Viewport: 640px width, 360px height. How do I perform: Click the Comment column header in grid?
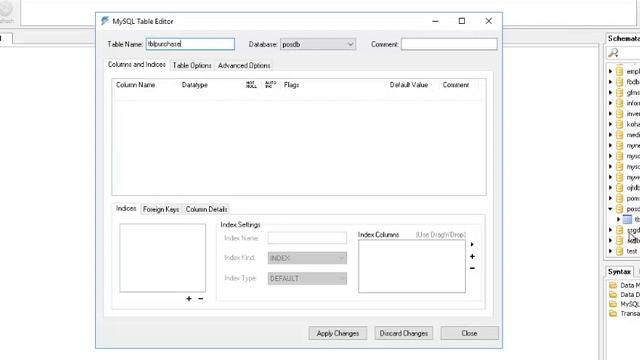456,85
